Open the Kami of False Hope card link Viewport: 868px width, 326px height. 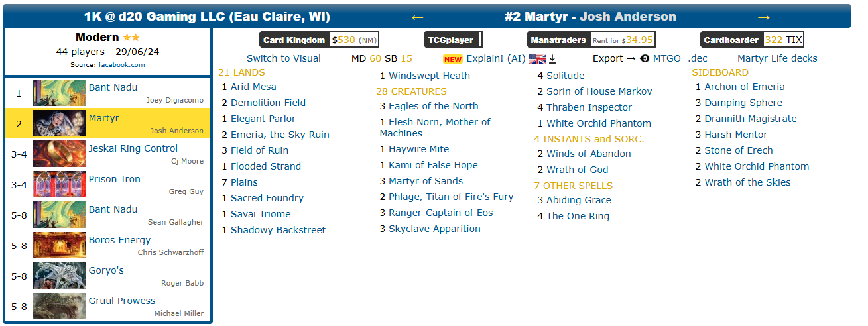433,165
